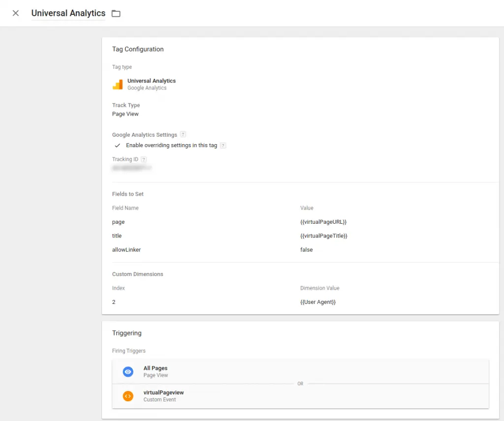Viewport: 504px width, 421px height.
Task: Click the Custom Dimensions label
Action: (138, 274)
